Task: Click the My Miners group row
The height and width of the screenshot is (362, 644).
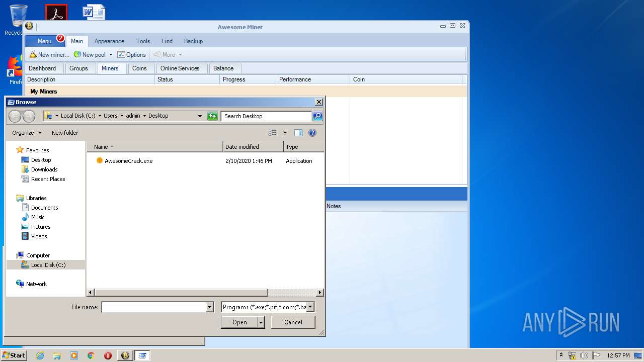Action: coord(246,92)
